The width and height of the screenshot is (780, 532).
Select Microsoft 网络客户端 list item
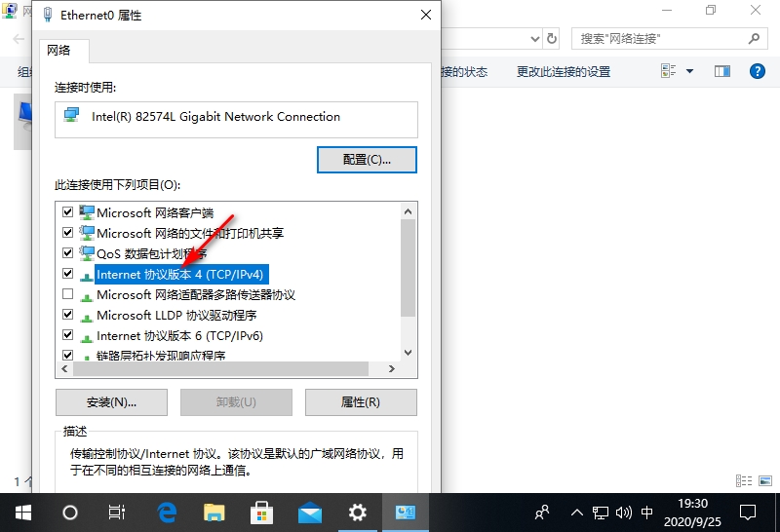[x=155, y=212]
